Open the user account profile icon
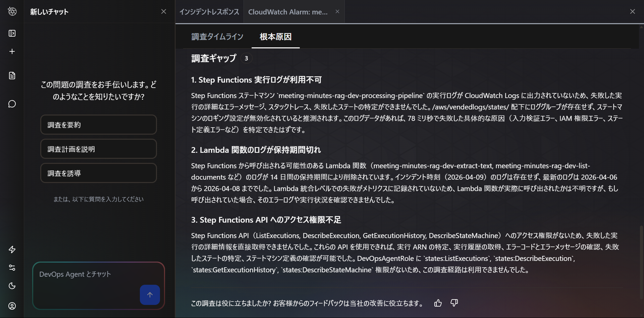The width and height of the screenshot is (644, 318). [x=12, y=306]
